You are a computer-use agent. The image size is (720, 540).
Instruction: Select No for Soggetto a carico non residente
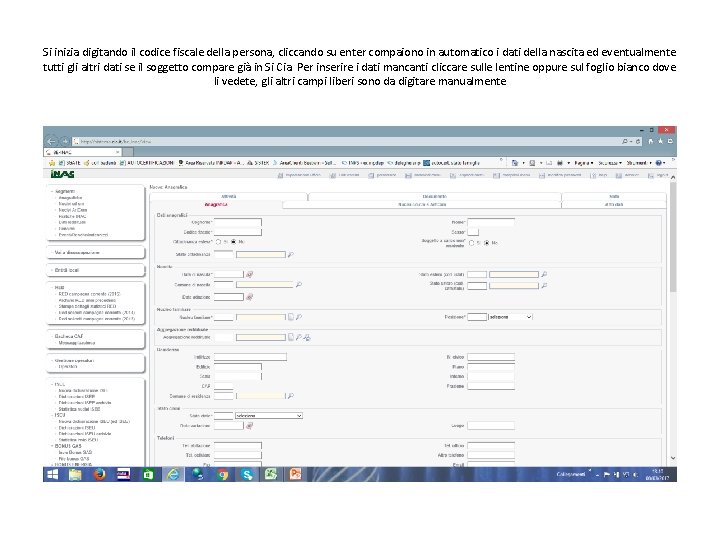487,243
